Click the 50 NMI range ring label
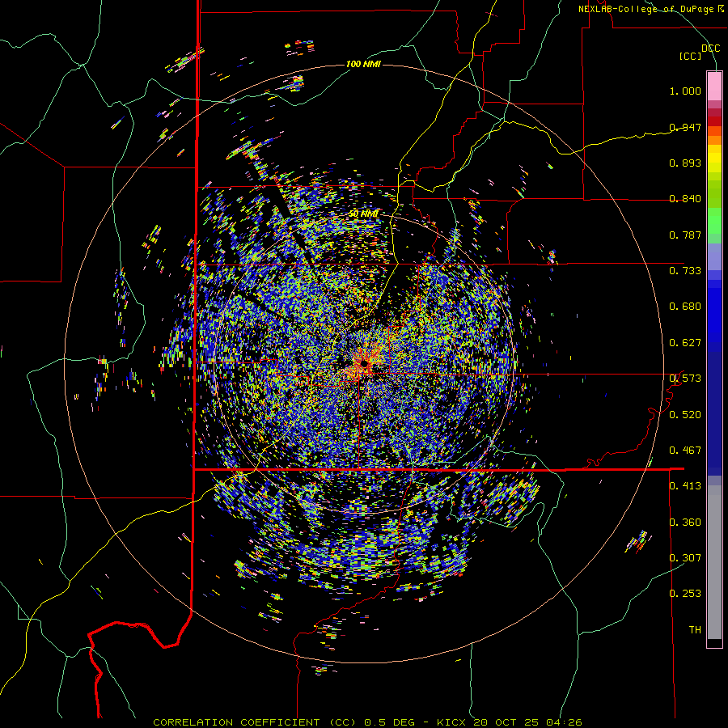This screenshot has height=728, width=728. (x=363, y=214)
